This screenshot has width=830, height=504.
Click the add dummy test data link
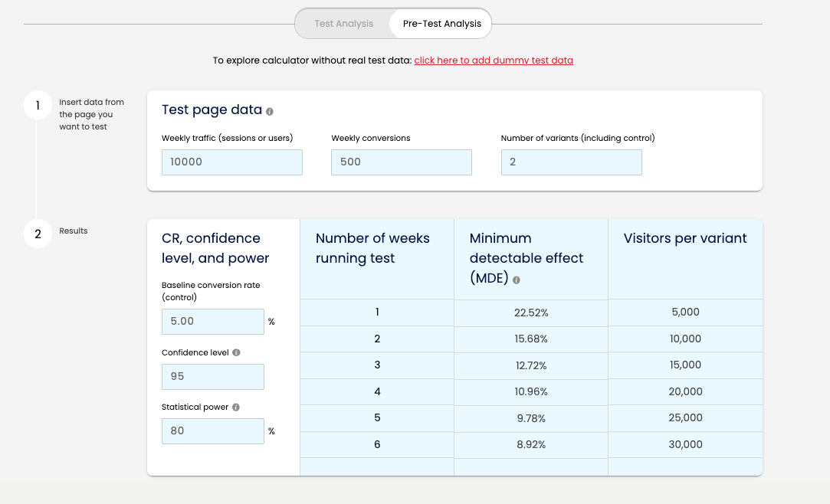pos(494,61)
